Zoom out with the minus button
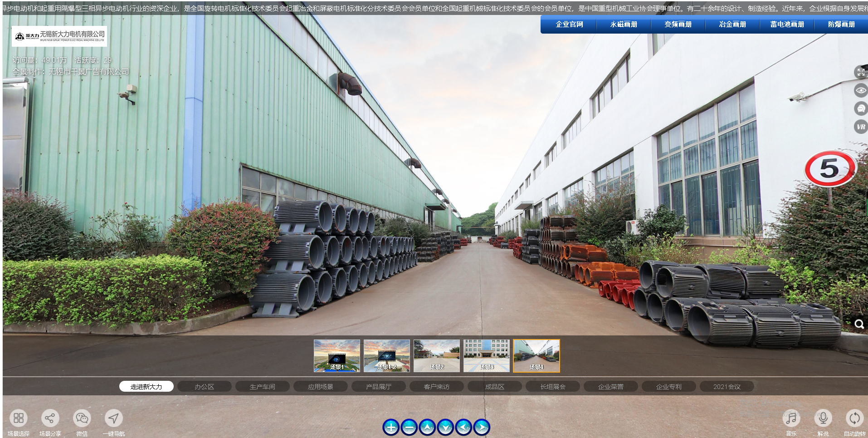868x438 pixels. [409, 427]
